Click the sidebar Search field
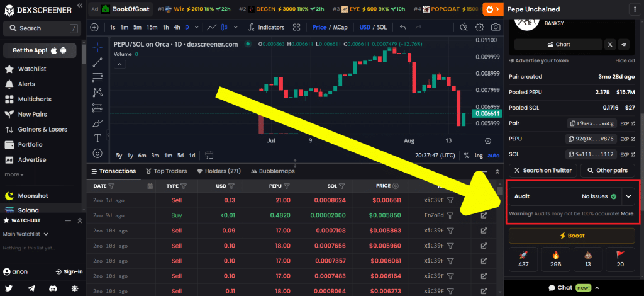 tap(41, 28)
